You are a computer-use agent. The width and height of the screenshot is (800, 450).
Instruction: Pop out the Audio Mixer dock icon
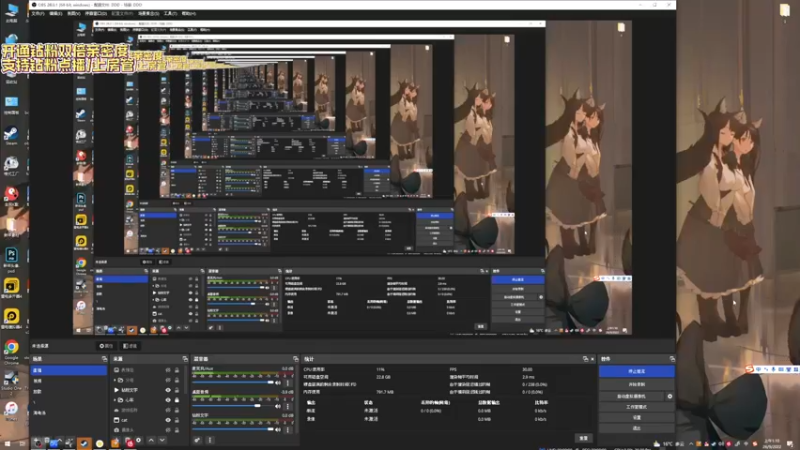(295, 359)
